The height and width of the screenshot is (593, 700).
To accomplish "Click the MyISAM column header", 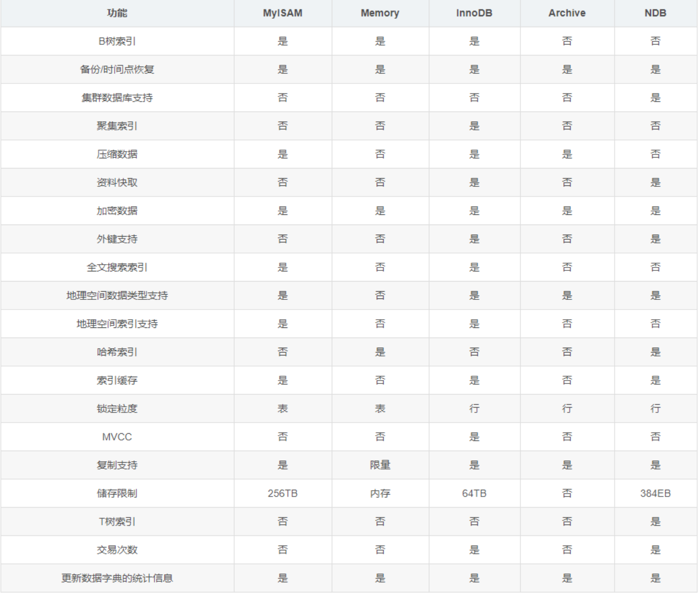I will (283, 13).
